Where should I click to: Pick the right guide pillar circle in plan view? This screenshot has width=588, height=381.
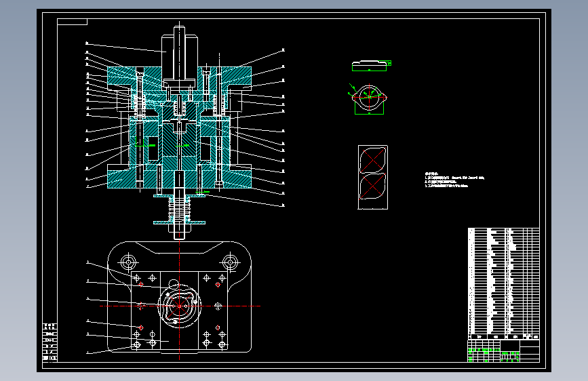point(230,262)
